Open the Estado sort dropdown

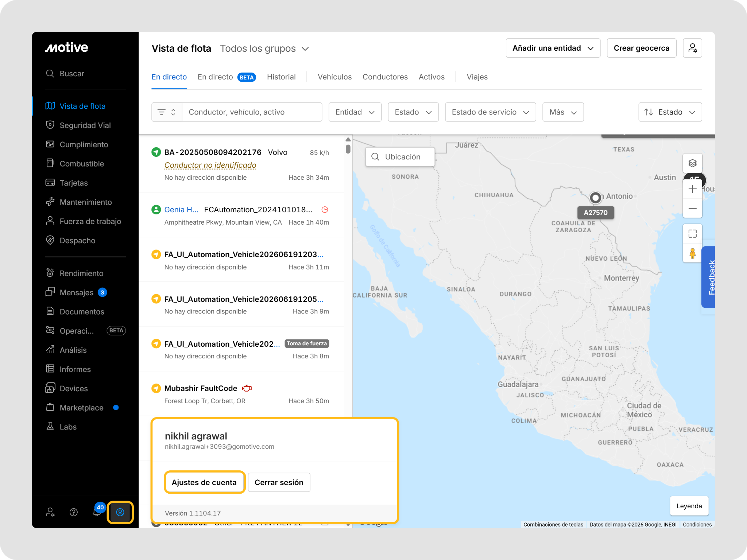click(670, 112)
